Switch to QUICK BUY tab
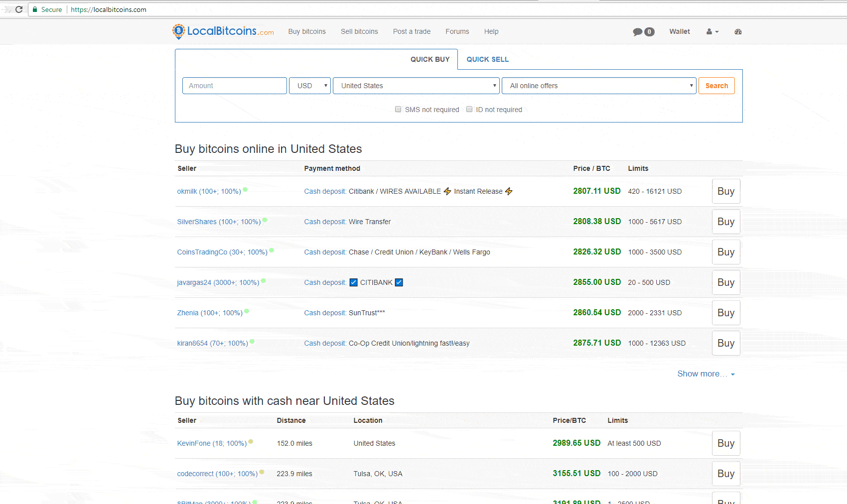The image size is (847, 504). tap(430, 59)
